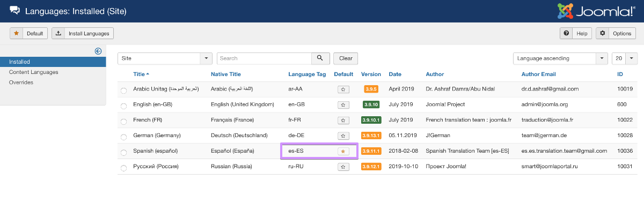
Task: Open Content Languages in the sidebar
Action: coord(33,72)
